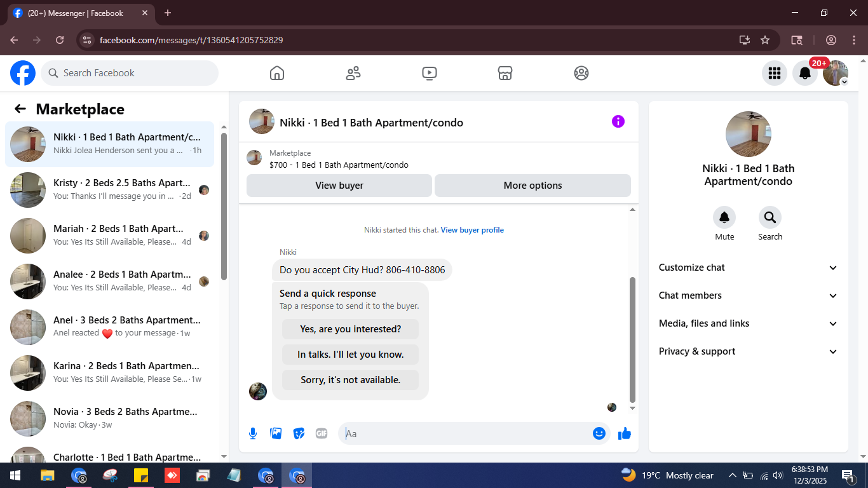This screenshot has height=488, width=868.
Task: Open the Groups icon in navigation
Action: pos(581,73)
